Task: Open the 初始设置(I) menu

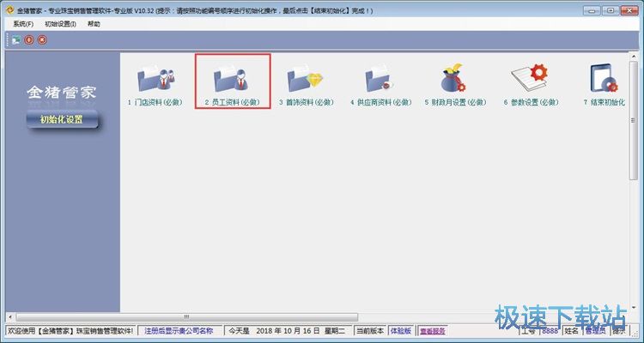Action: [60, 24]
